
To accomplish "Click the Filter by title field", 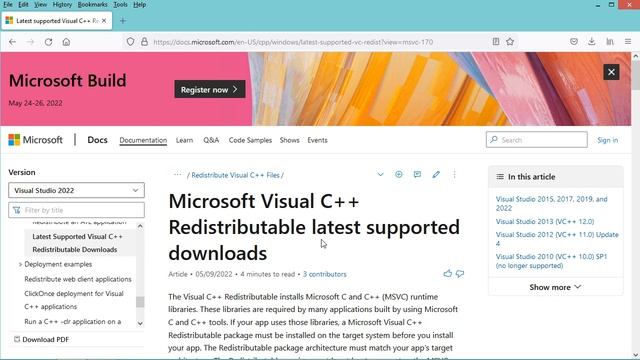I will 76,210.
